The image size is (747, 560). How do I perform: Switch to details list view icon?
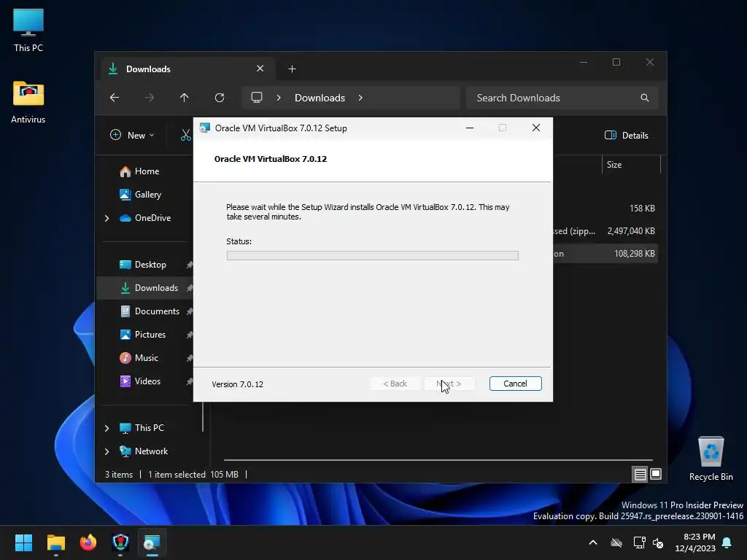pyautogui.click(x=640, y=474)
